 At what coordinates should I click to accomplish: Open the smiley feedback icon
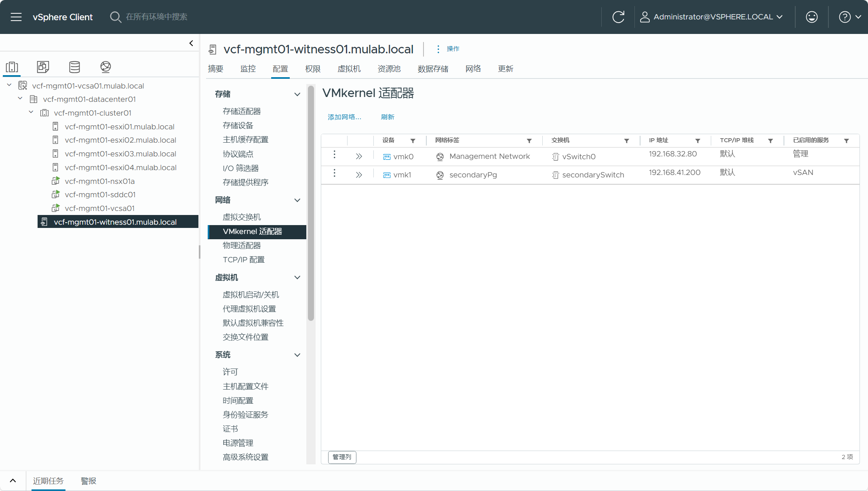[x=811, y=17]
